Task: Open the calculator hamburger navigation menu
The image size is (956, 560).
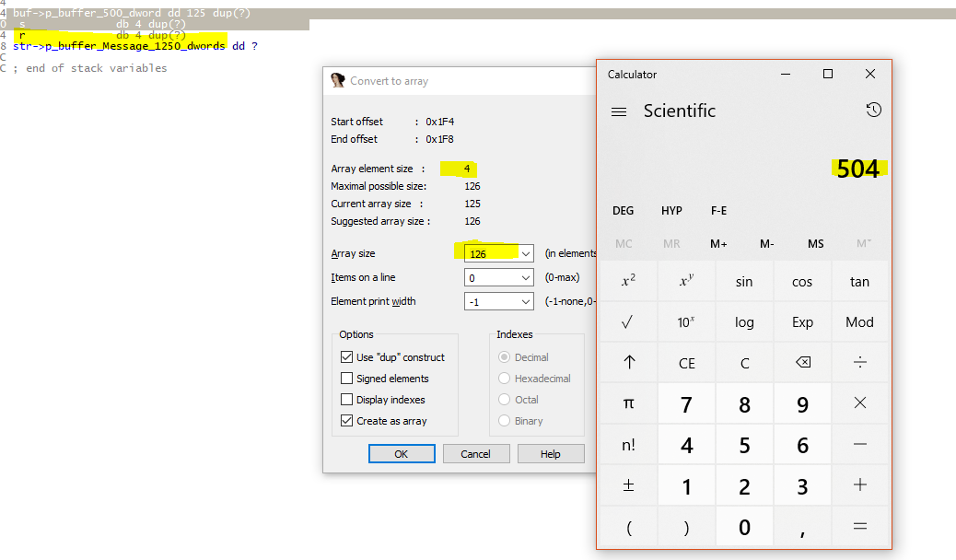Action: pyautogui.click(x=619, y=111)
